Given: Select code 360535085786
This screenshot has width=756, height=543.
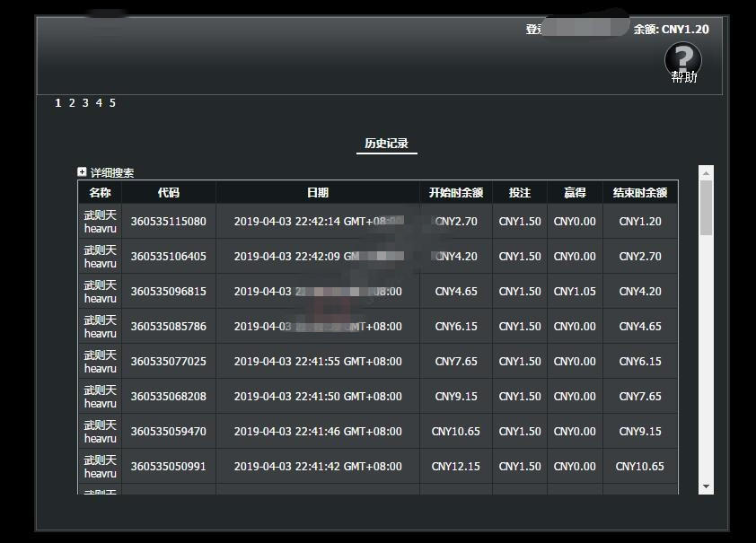Looking at the screenshot, I should coord(168,327).
